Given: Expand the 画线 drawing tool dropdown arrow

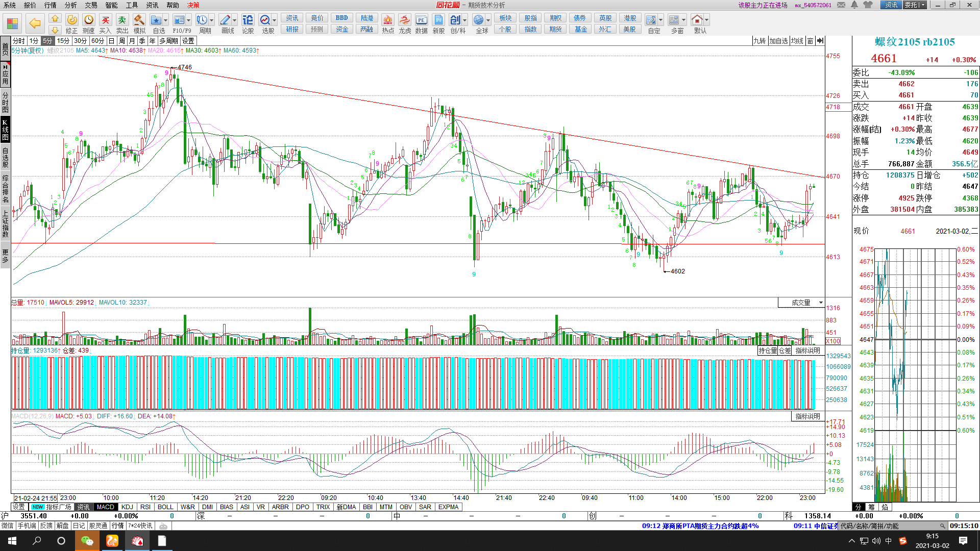Looking at the screenshot, I should pos(235,20).
